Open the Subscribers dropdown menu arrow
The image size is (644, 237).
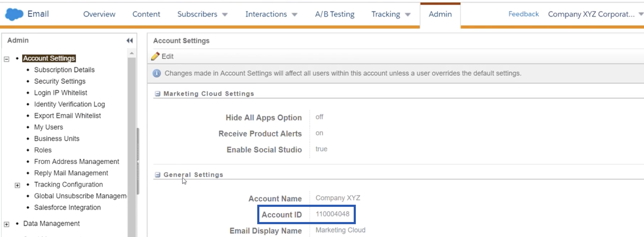pos(225,15)
